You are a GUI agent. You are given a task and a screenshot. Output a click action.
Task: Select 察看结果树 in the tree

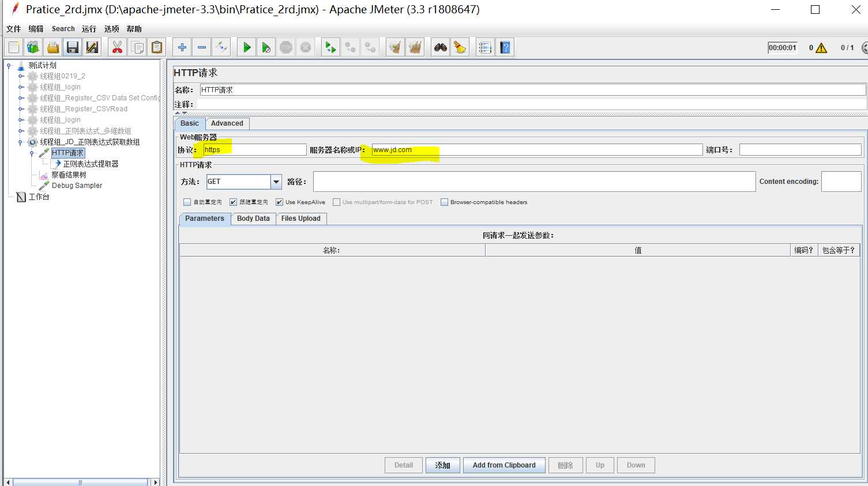69,175
